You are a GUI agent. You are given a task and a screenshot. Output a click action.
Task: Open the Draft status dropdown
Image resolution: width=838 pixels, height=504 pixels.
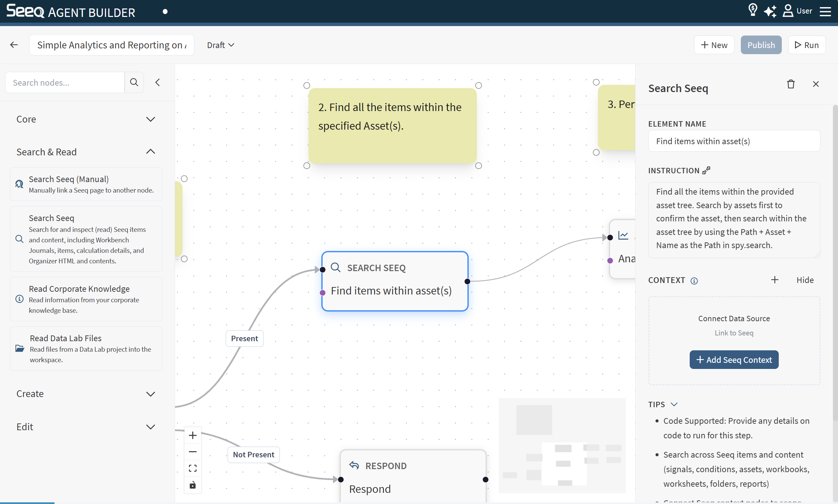tap(220, 45)
